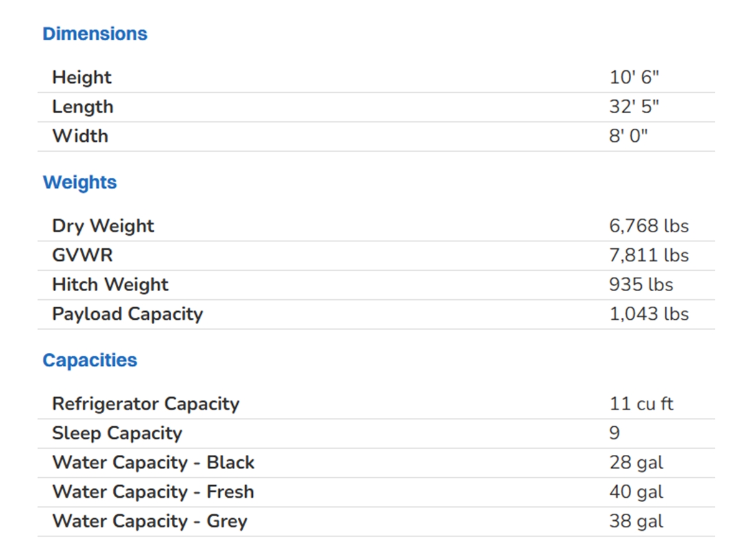Select the Width row label
The width and height of the screenshot is (747, 560).
pos(80,136)
